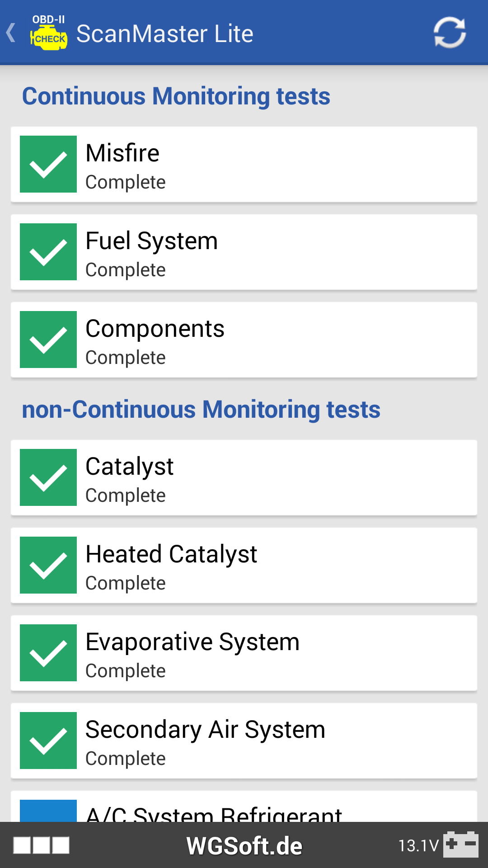Image resolution: width=488 pixels, height=868 pixels.
Task: Tap the Evaporative System check mark
Action: (48, 653)
